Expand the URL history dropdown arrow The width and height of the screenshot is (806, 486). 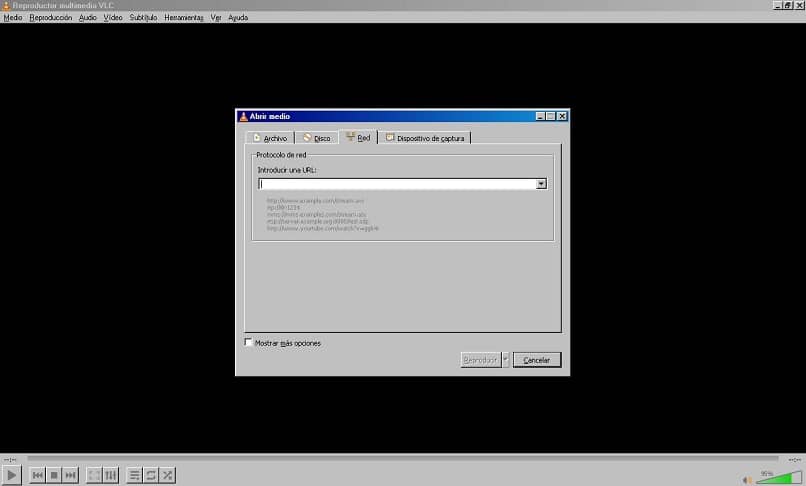click(541, 184)
